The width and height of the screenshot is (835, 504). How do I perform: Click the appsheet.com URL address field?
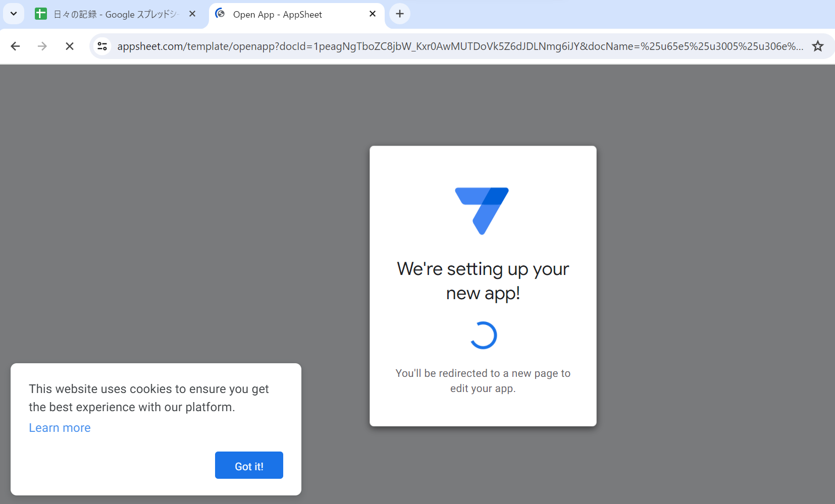pos(460,46)
